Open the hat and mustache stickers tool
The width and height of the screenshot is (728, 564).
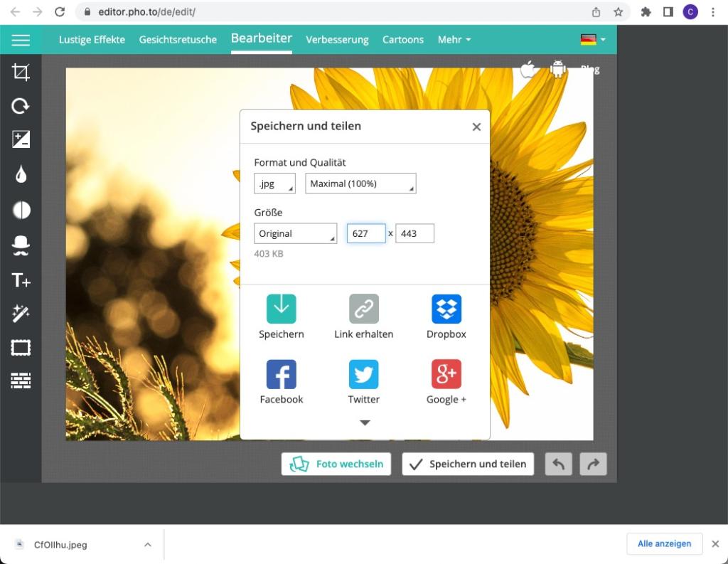21,245
